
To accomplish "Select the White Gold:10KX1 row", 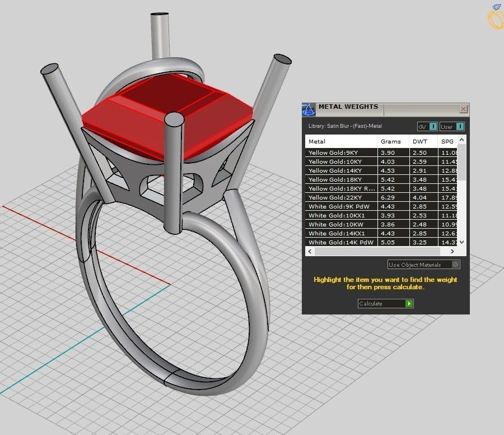I will tap(381, 216).
